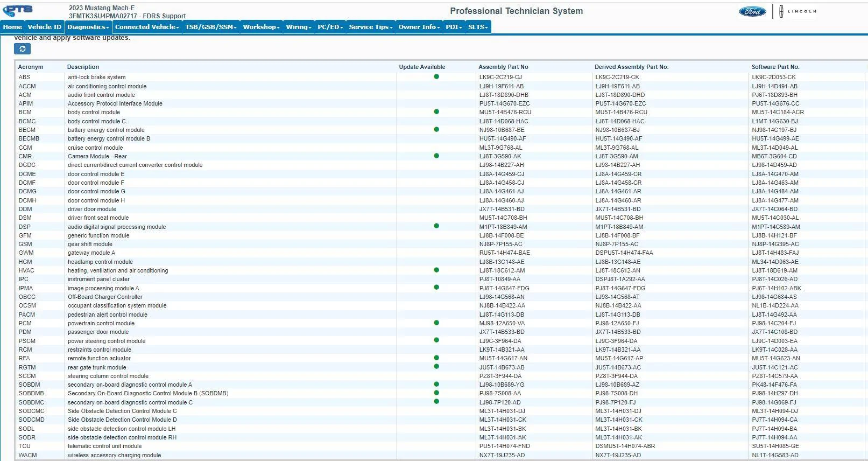Viewport: 868px width, 461px height.
Task: Expand the Connected Vehicle menu
Action: tap(147, 27)
